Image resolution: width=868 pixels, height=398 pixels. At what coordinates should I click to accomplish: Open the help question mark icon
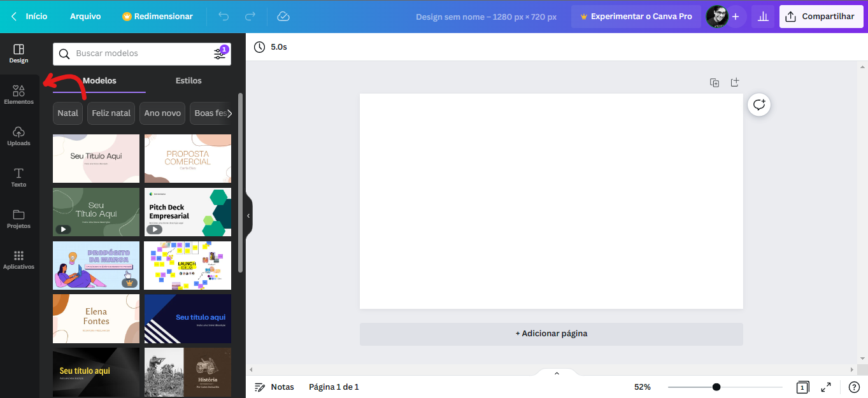(x=854, y=387)
